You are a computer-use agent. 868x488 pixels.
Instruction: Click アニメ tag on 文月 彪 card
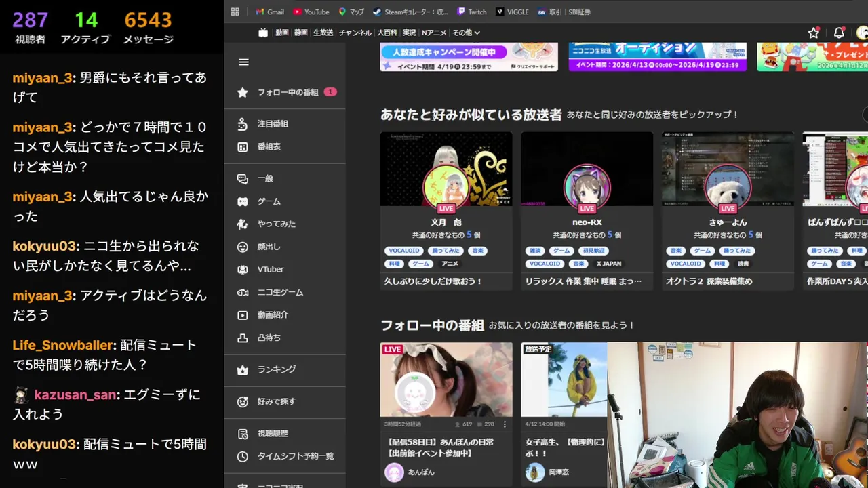(450, 264)
